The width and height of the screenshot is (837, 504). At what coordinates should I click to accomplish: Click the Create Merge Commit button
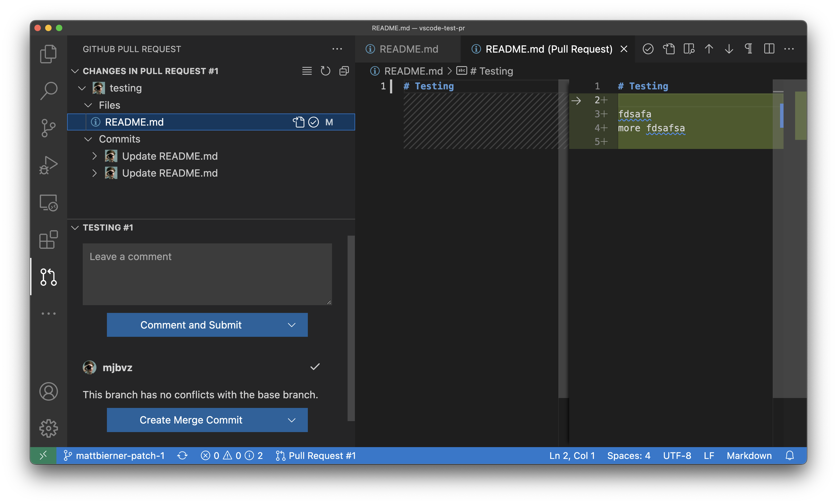coord(190,420)
